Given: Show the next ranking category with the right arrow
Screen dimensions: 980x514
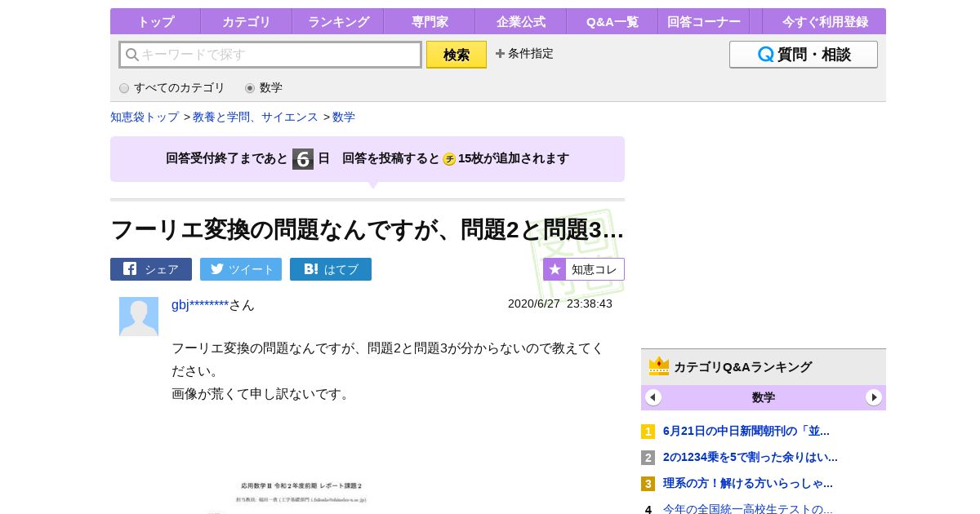Looking at the screenshot, I should tap(874, 397).
